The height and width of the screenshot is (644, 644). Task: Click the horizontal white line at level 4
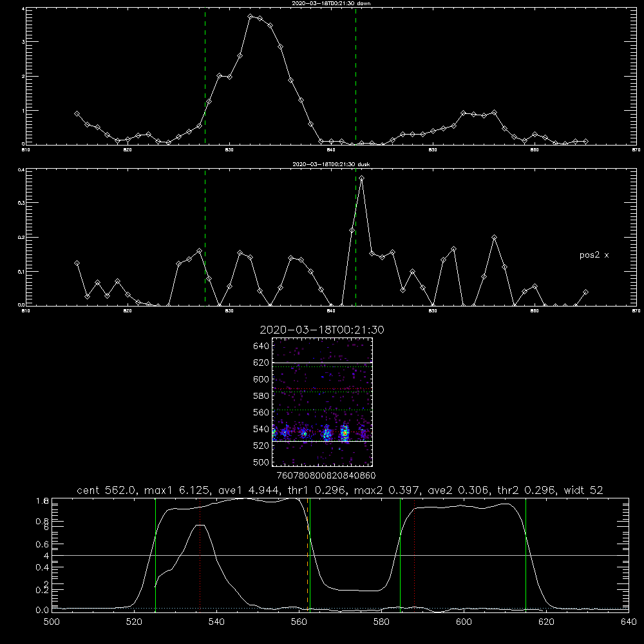(340, 555)
